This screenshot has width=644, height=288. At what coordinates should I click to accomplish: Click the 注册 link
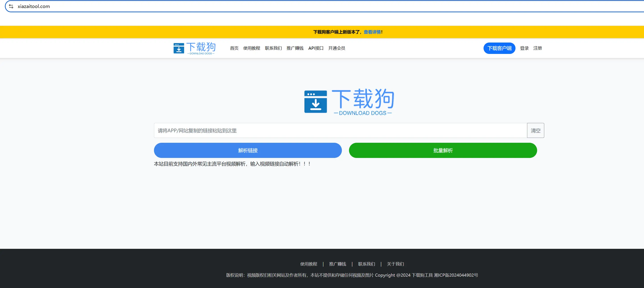[538, 48]
